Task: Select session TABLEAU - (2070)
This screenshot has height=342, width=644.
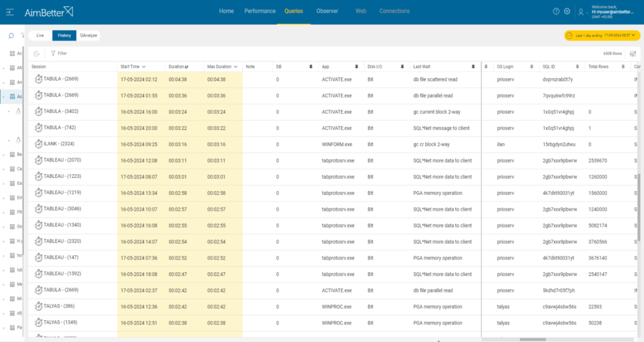Action: tap(62, 160)
